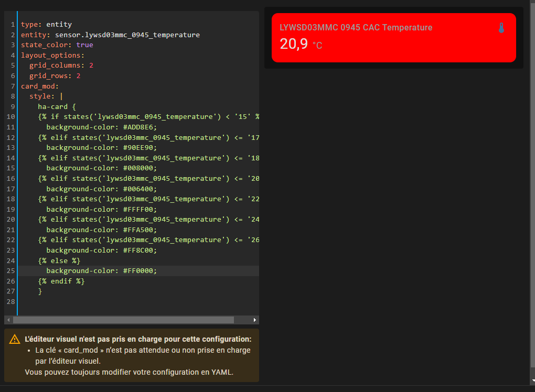This screenshot has width=535, height=392.
Task: Click the right arrow of the horizontal scrollbar
Action: tap(255, 320)
